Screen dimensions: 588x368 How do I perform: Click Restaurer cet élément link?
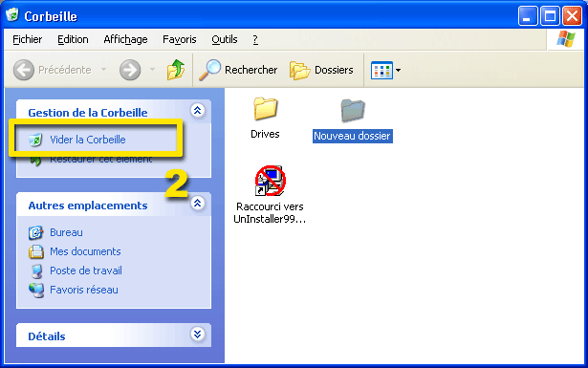pyautogui.click(x=101, y=160)
